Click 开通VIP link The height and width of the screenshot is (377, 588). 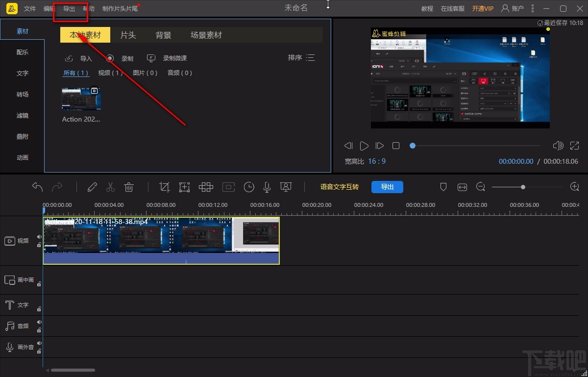pos(483,9)
